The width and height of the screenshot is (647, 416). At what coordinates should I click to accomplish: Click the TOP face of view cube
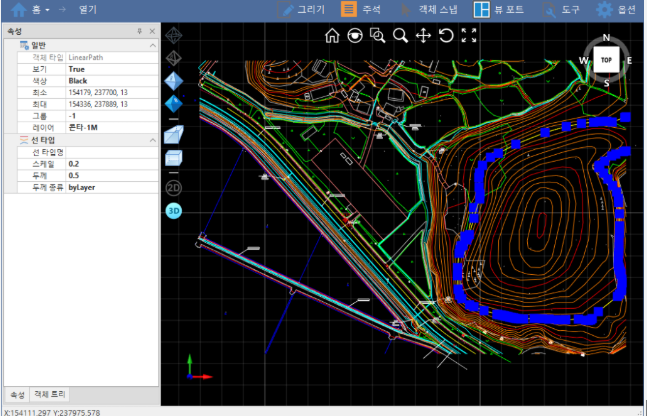[x=606, y=60]
